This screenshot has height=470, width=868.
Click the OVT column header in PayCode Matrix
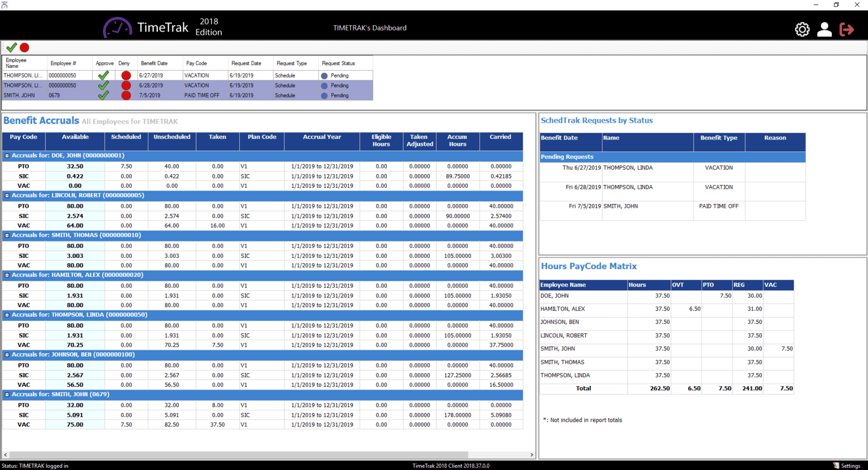(x=686, y=285)
